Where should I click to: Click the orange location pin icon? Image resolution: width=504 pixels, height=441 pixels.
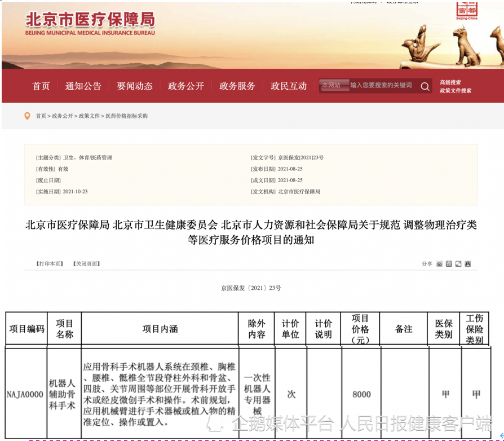point(27,116)
